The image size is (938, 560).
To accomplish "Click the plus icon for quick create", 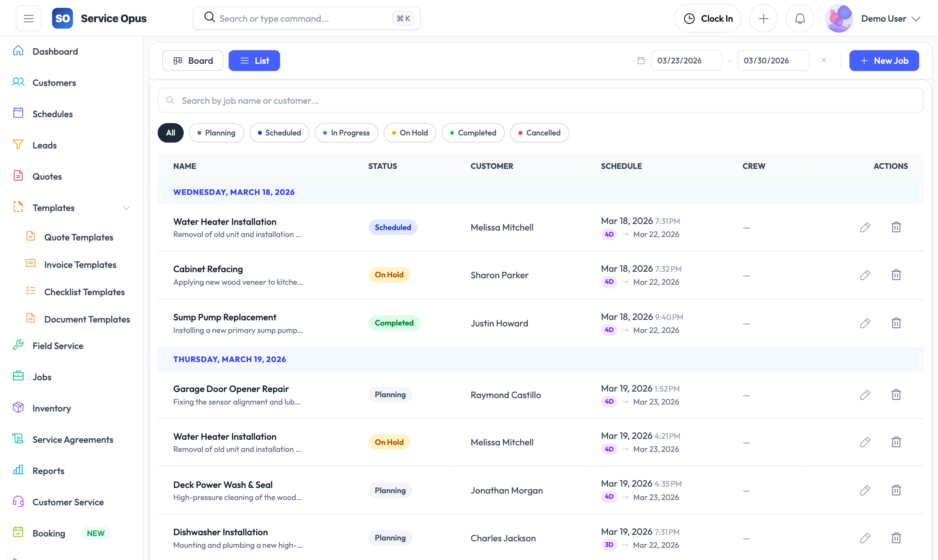I will coord(763,18).
